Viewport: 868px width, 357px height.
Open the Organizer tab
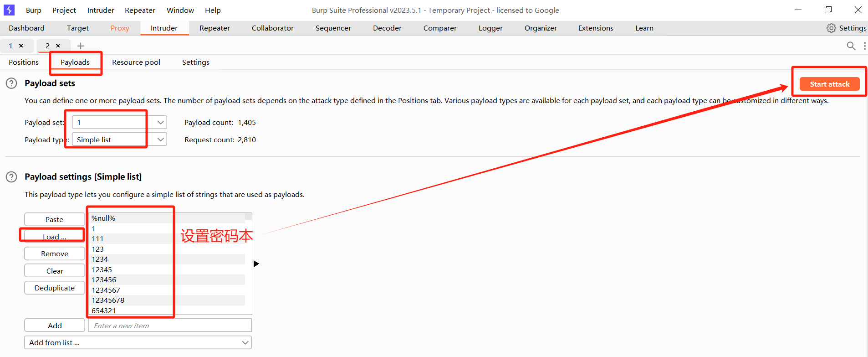pyautogui.click(x=541, y=28)
